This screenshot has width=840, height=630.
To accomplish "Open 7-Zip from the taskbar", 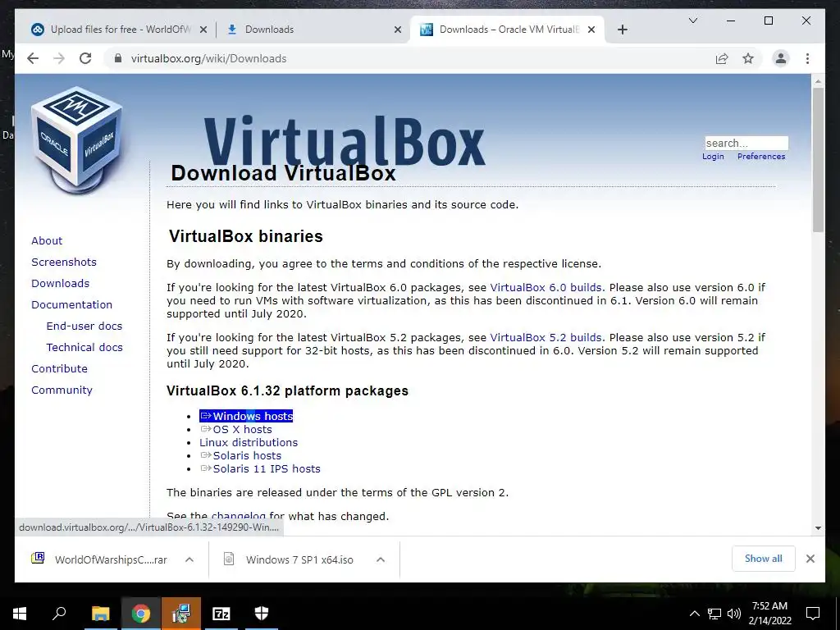I will click(x=221, y=614).
